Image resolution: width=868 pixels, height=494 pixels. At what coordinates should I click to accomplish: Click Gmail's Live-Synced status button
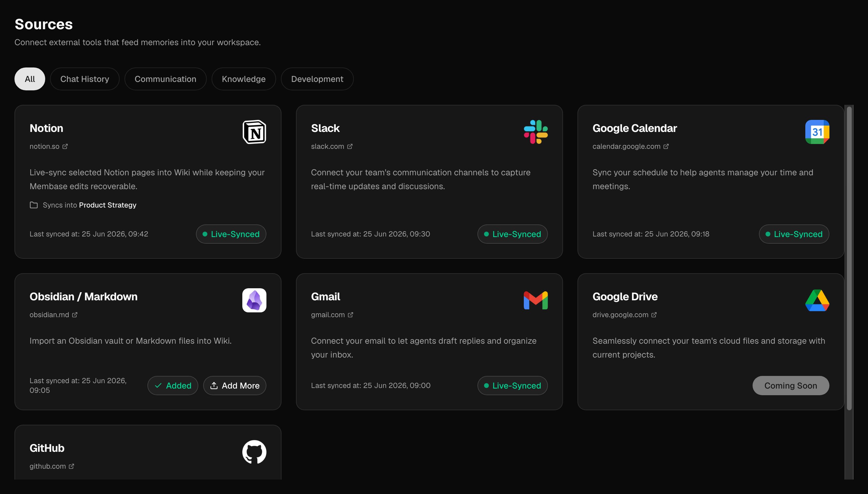513,386
